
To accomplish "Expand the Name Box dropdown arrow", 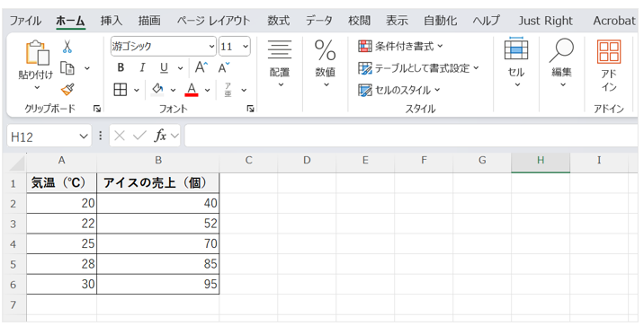I will (84, 137).
